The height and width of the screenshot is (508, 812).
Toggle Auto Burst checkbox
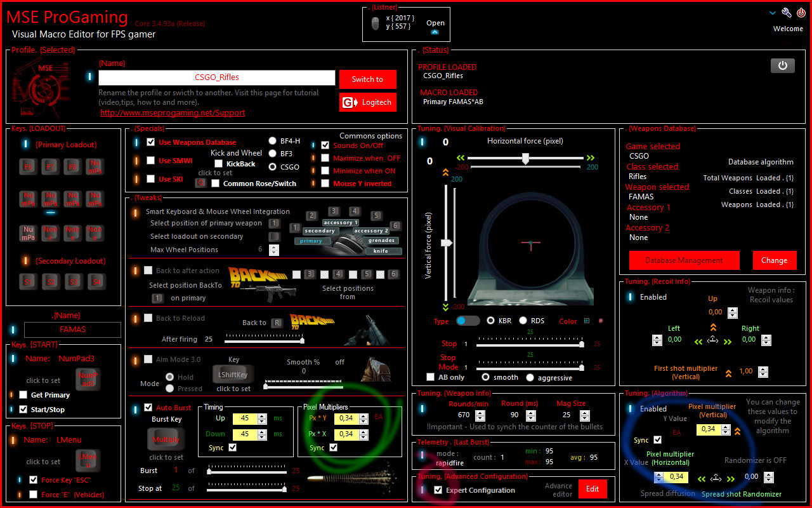click(x=148, y=407)
